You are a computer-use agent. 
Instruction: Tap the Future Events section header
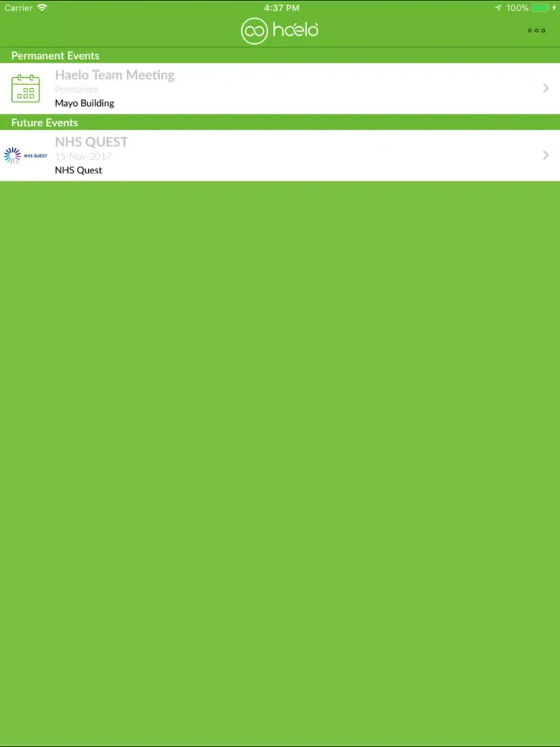(x=280, y=123)
